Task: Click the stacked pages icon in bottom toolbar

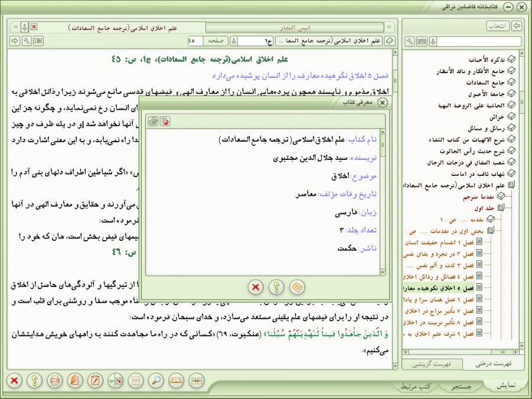Action: (x=136, y=380)
